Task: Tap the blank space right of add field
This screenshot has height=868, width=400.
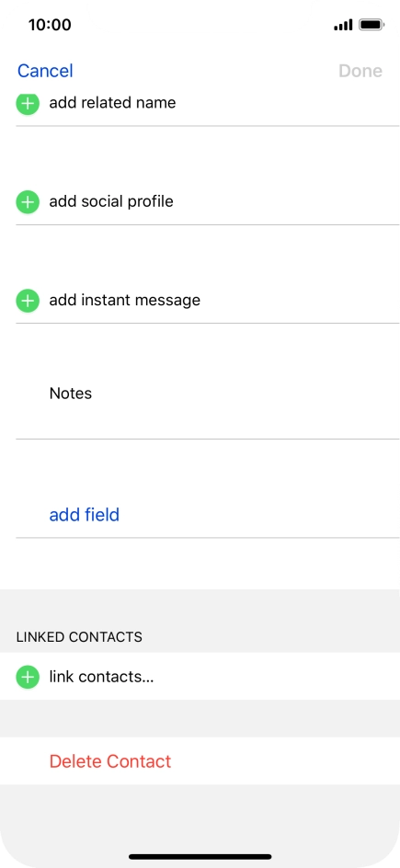Action: [259, 515]
